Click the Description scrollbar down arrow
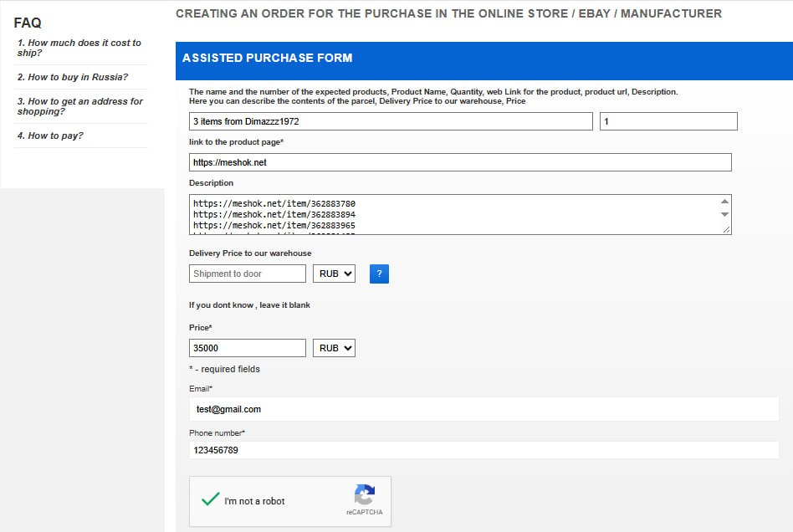The image size is (793, 532). 724,214
